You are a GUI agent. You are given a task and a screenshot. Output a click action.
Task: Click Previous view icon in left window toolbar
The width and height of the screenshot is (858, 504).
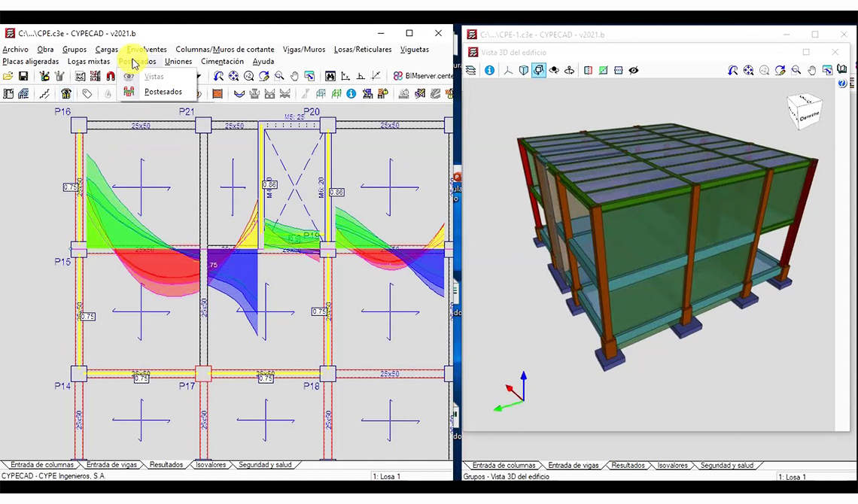pyautogui.click(x=218, y=76)
